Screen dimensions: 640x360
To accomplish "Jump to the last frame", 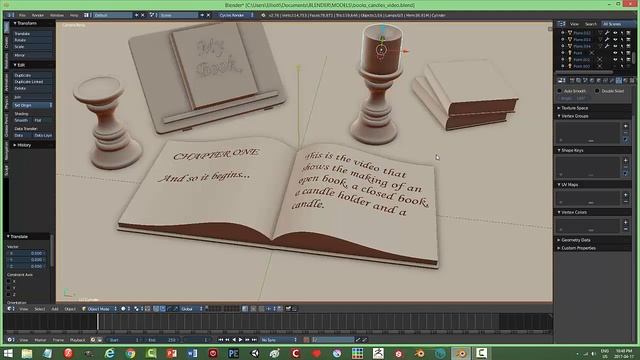I will click(254, 340).
